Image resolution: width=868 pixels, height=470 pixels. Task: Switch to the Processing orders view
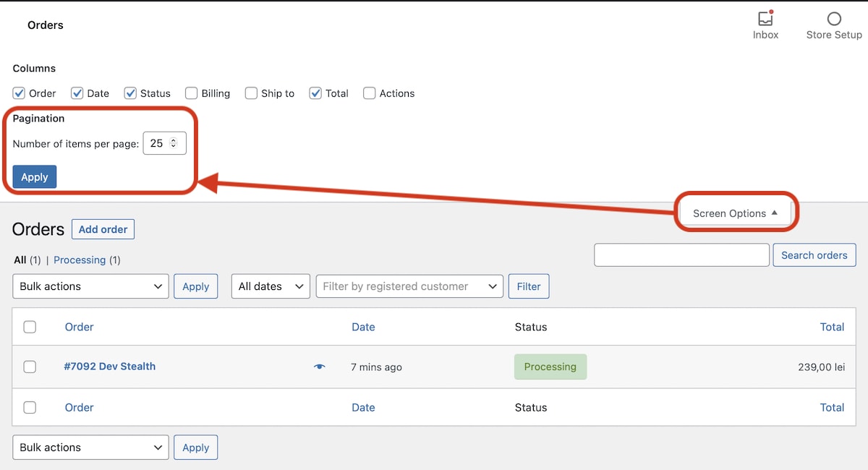point(80,260)
